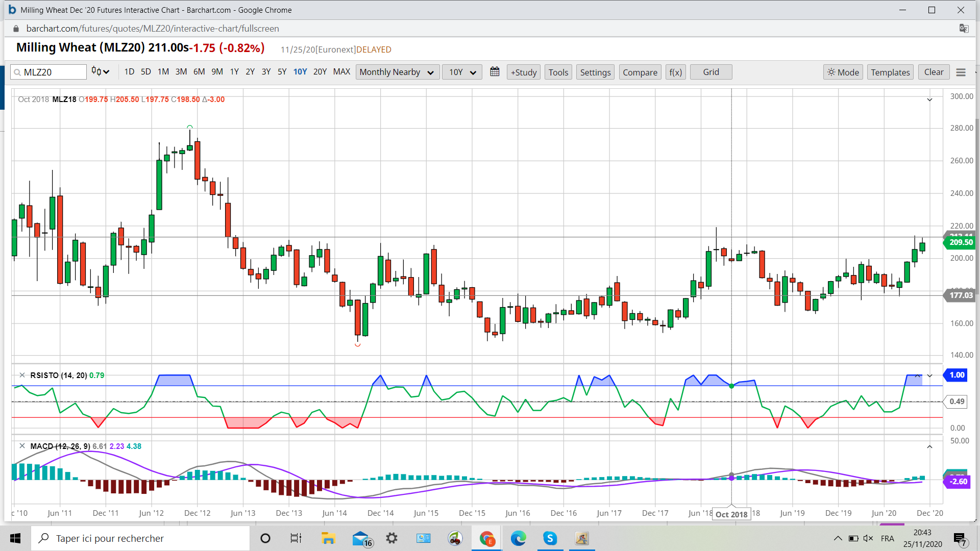Viewport: 980px width, 551px height.
Task: Remove the RSISTO study with X
Action: [x=22, y=375]
